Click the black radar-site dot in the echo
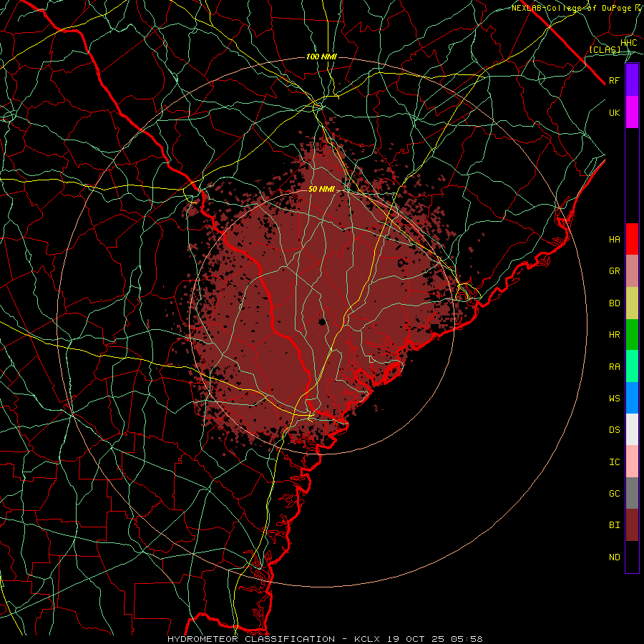 coord(323,321)
